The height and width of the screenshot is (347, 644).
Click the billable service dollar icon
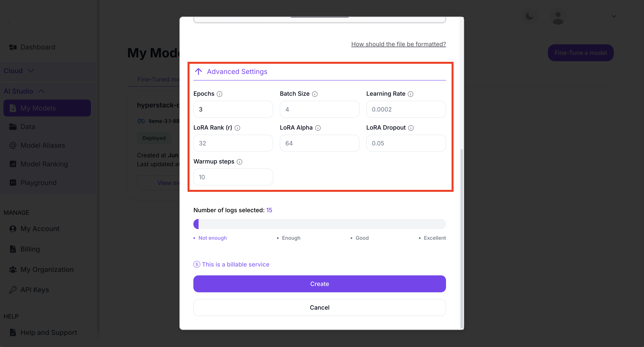(x=197, y=264)
